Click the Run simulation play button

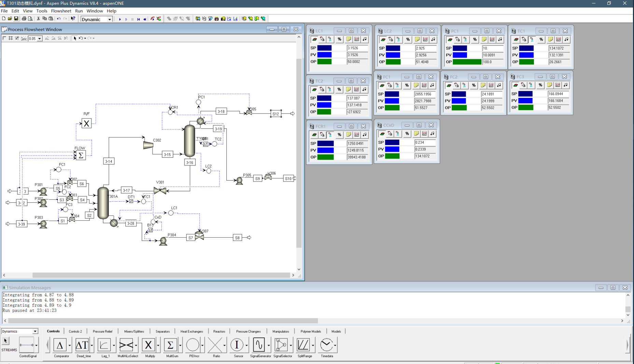(120, 19)
